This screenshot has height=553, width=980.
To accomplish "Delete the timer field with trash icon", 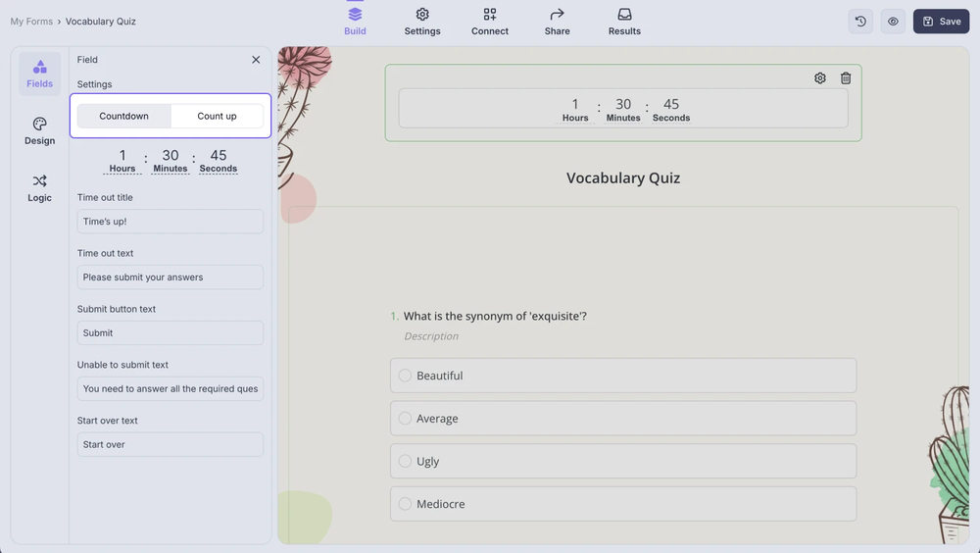I will tap(846, 78).
